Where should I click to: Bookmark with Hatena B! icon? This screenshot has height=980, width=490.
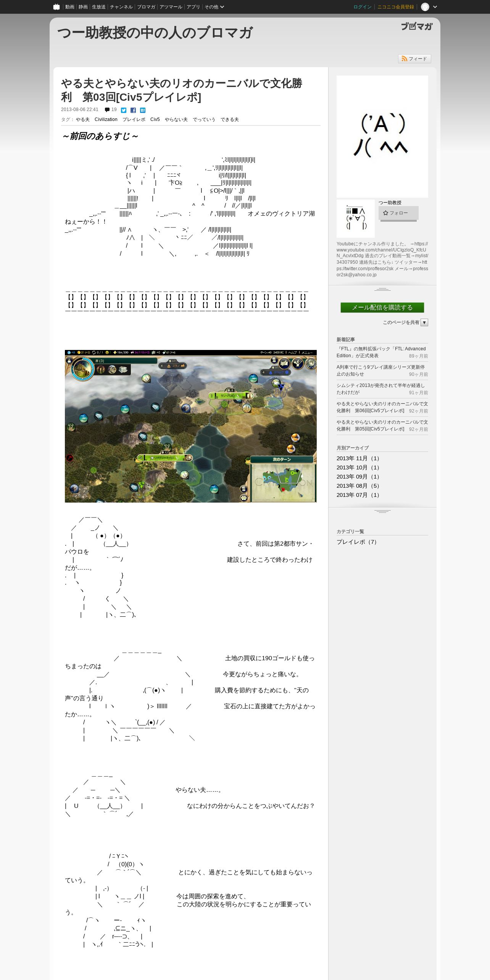[x=143, y=110]
